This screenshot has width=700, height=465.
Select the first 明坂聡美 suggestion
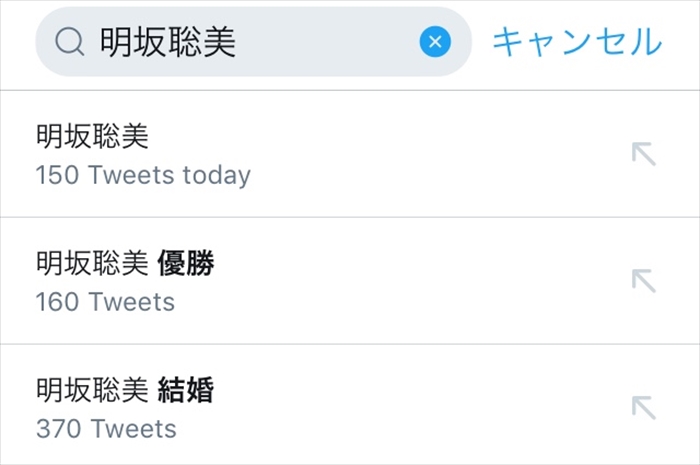coord(92,137)
